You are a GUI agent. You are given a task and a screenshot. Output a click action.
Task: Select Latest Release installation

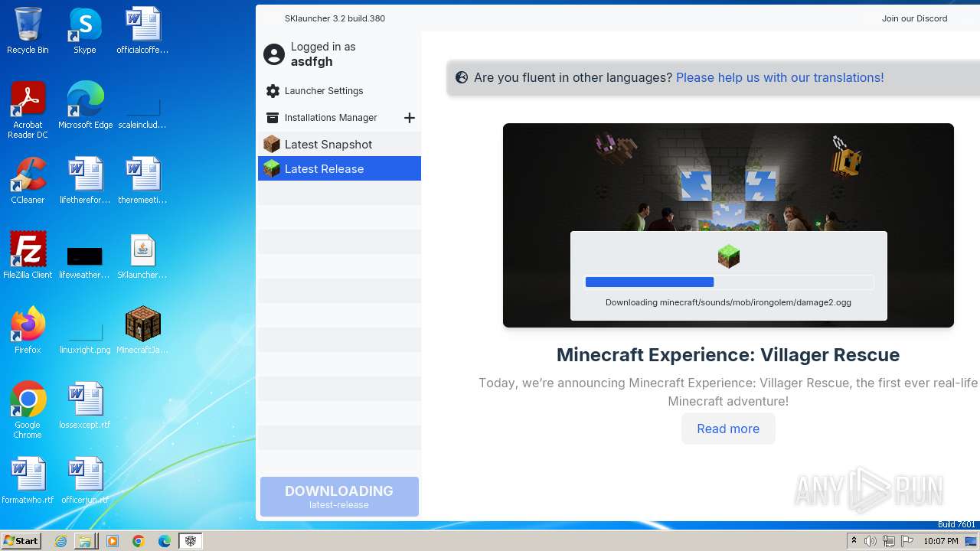tap(339, 168)
